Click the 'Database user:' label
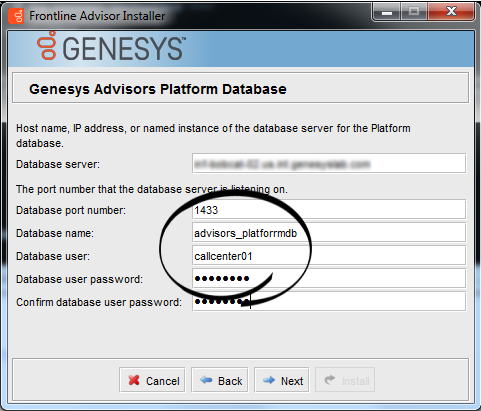This screenshot has height=411, width=481. [53, 256]
